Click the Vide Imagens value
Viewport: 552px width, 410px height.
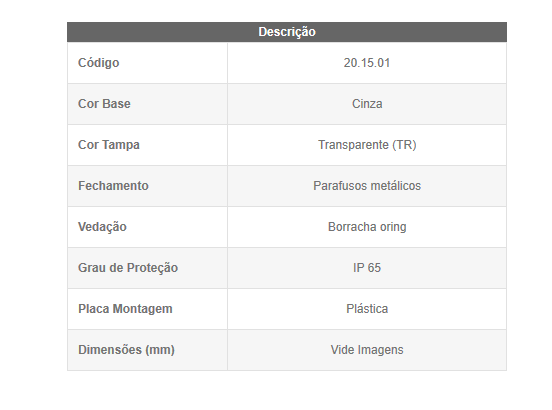click(367, 350)
